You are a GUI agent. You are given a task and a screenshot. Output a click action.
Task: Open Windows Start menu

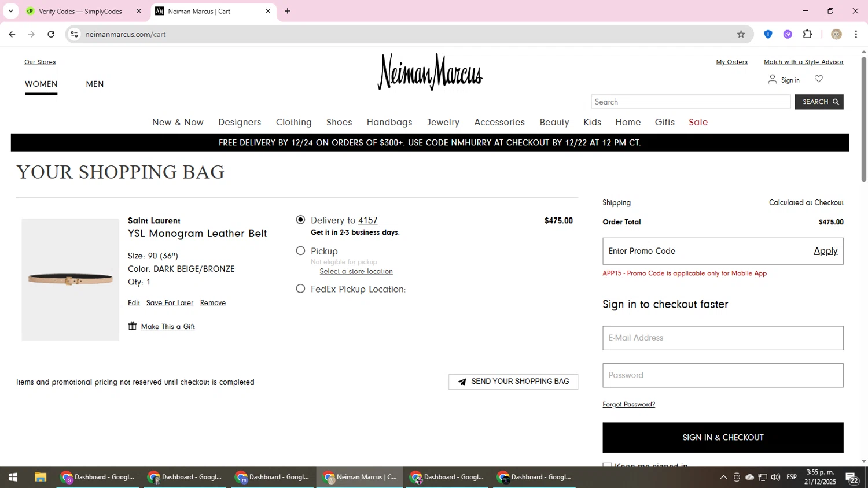click(x=13, y=477)
